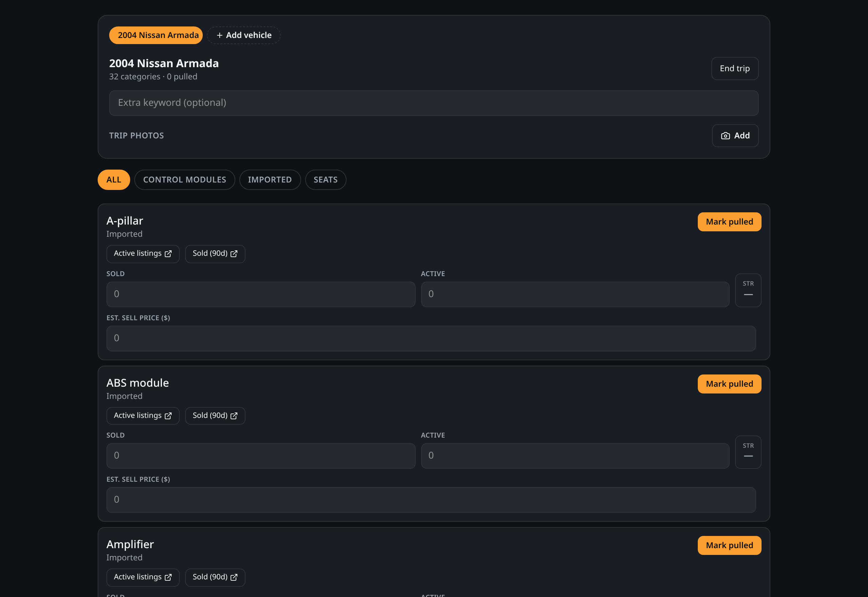This screenshot has width=868, height=597.
Task: Click ABS module Sold (90d) external icon
Action: click(x=234, y=416)
